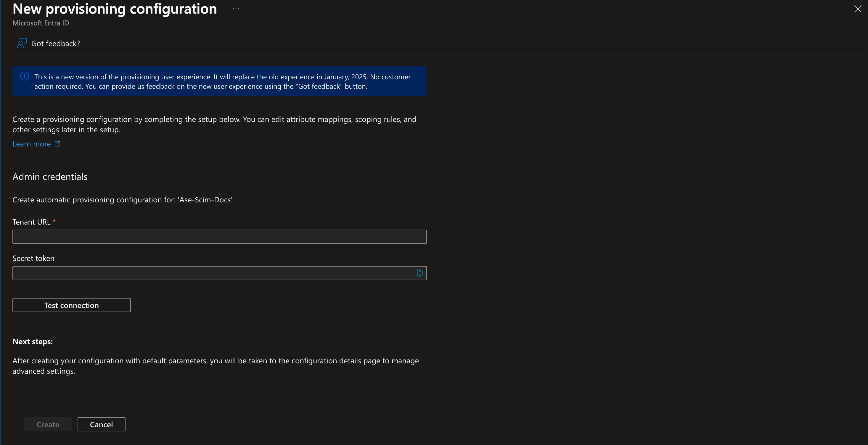Select the 'Got feedback?' link
This screenshot has height=445, width=868.
[x=55, y=43]
